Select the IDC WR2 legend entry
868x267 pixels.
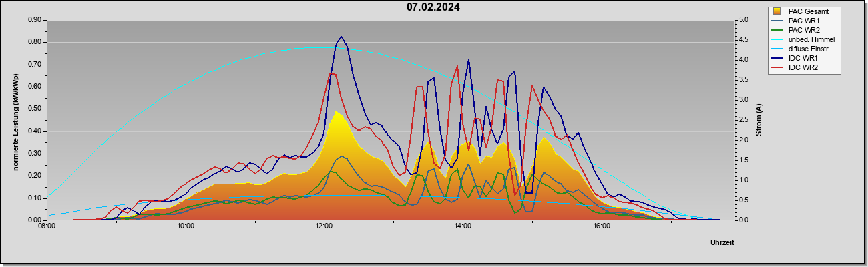click(801, 67)
